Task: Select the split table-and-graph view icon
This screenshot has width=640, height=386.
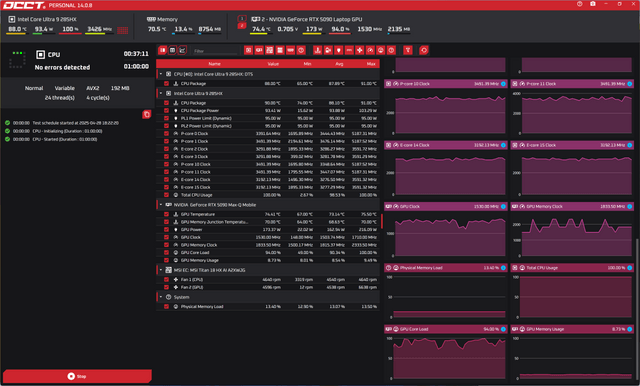Action: tap(162, 50)
